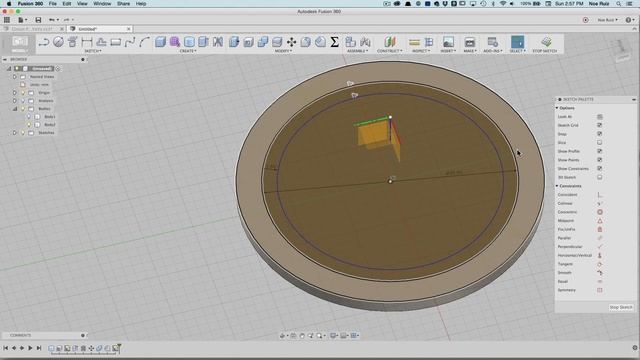Click the Save icon in top toolbar
Image resolution: width=640 pixels, height=360 pixels.
tap(38, 20)
